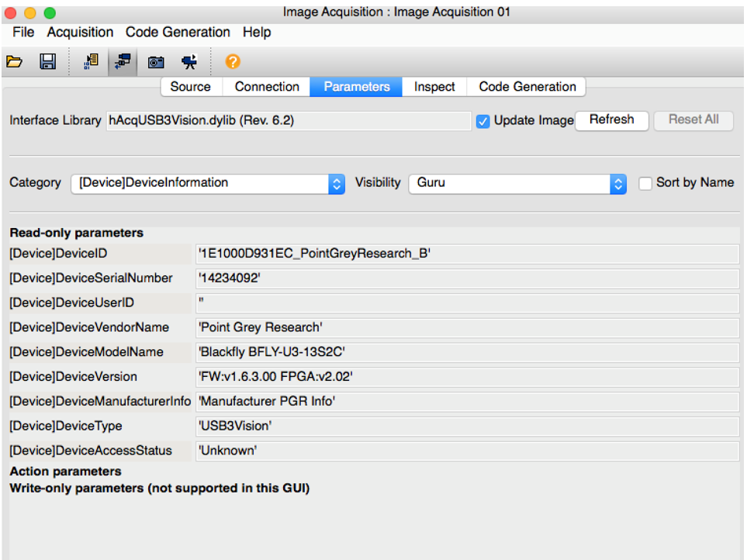Open the Category dropdown
754x560 pixels.
click(x=208, y=184)
